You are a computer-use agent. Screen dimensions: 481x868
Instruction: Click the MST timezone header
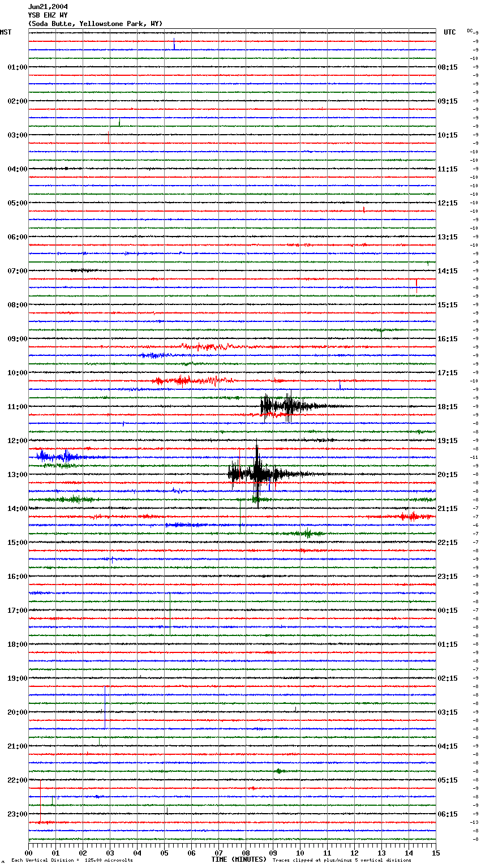click(6, 32)
